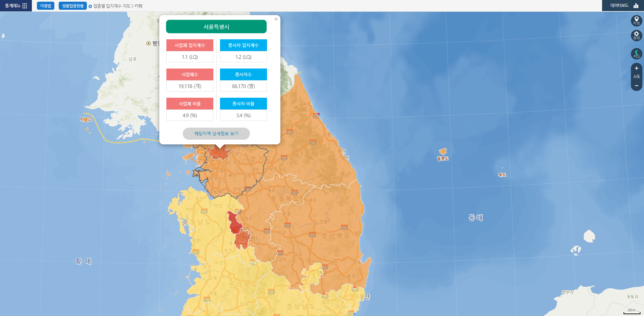Viewport: 644px width, 316px height.
Task: Zoom in with the plus button
Action: 636,68
